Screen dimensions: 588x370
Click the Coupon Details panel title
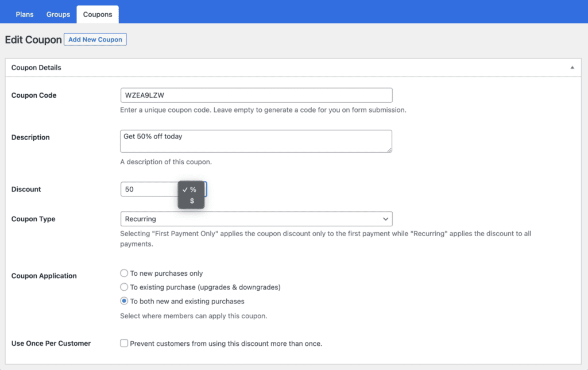[36, 68]
